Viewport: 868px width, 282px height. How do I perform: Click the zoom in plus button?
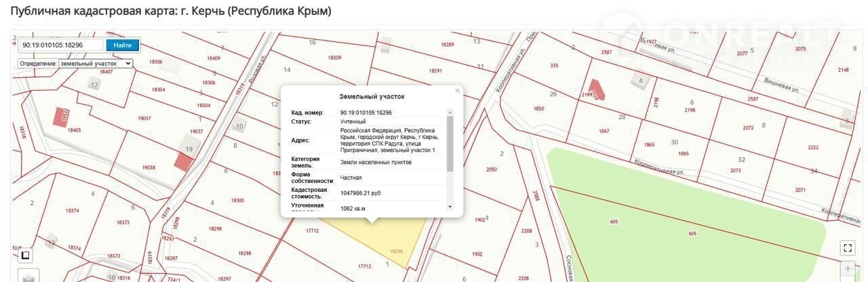pos(848,269)
